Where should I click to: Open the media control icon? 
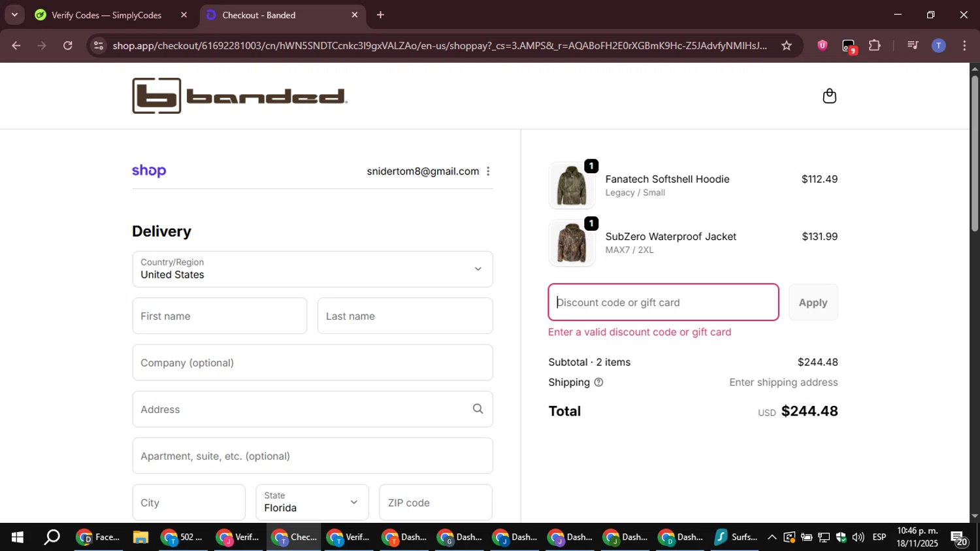pos(913,46)
